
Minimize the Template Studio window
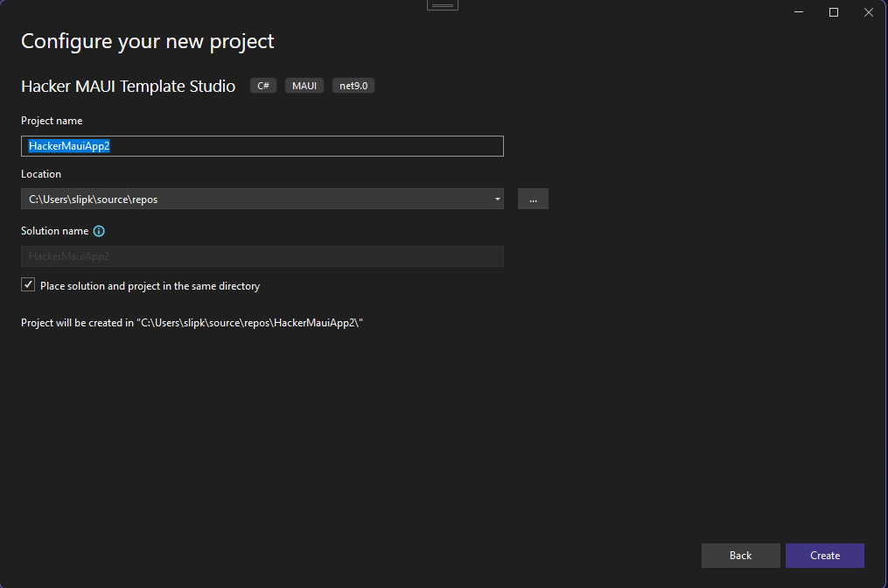(x=798, y=11)
